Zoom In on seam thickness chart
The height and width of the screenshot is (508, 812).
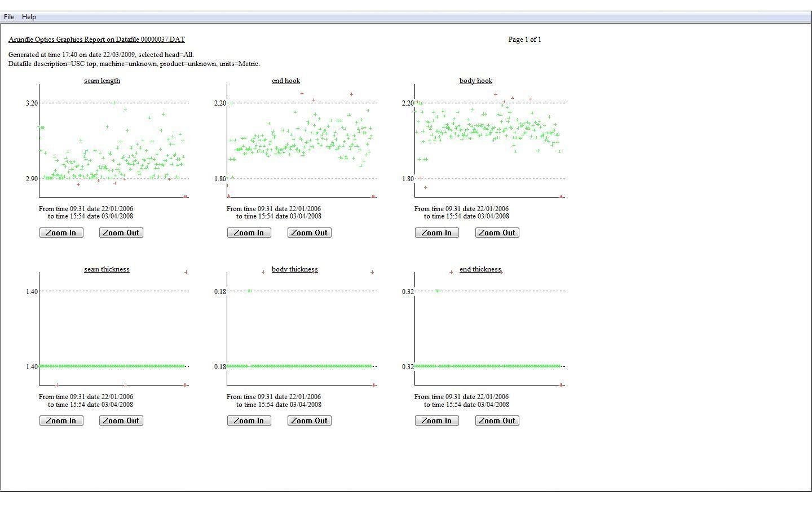click(x=61, y=421)
